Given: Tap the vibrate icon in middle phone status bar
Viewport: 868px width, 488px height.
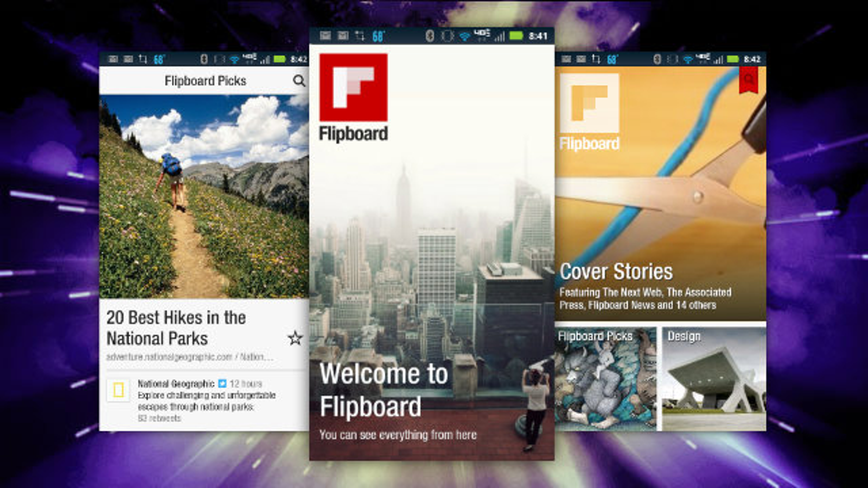Looking at the screenshot, I should click(447, 36).
